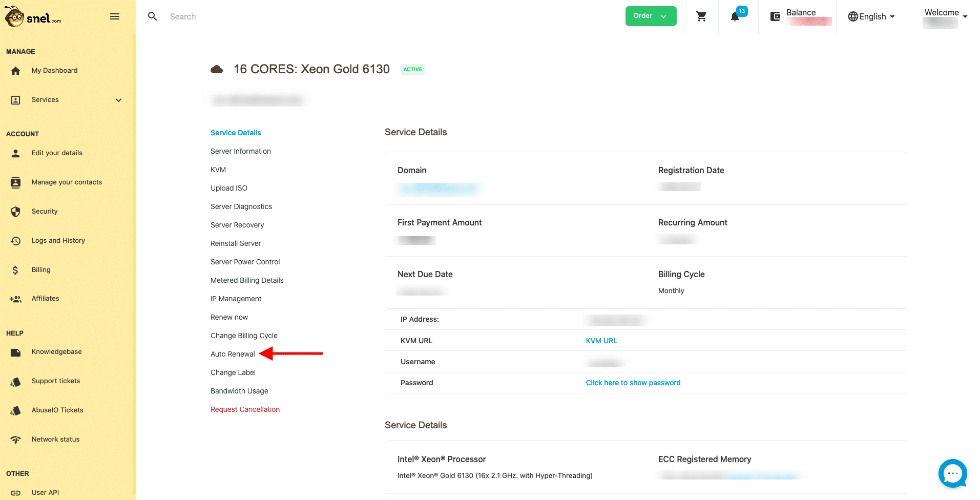Click the ACTIVE status badge
Screen dimensions: 980x500
(413, 70)
